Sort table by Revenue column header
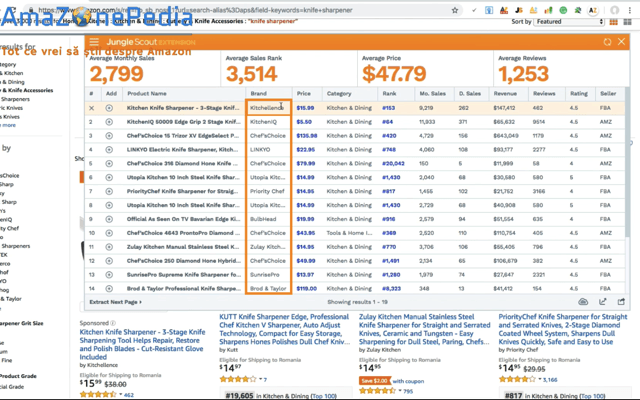This screenshot has height=400, width=640. coord(506,93)
